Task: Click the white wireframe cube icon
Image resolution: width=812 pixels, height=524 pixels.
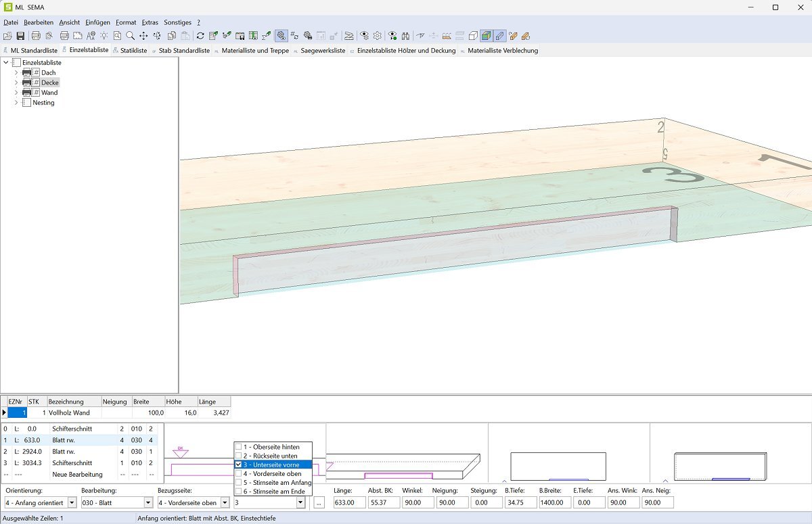Action: [473, 36]
